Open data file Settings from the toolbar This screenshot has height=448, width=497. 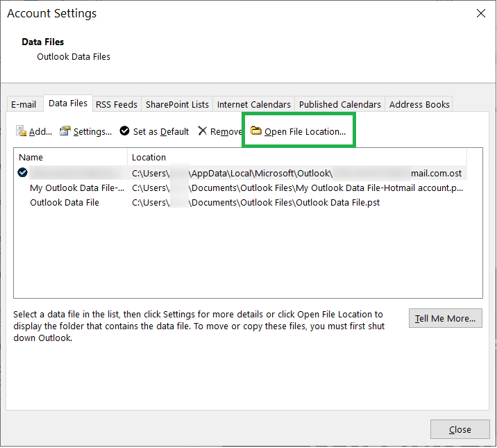[x=85, y=131]
